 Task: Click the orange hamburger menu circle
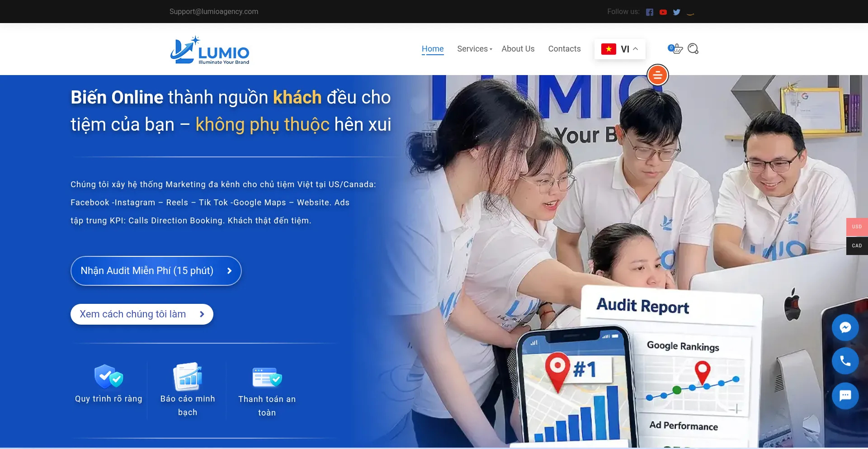coord(658,75)
